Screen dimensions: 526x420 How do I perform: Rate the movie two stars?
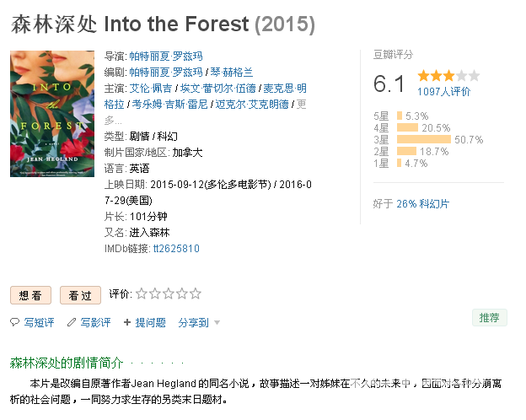coord(155,293)
